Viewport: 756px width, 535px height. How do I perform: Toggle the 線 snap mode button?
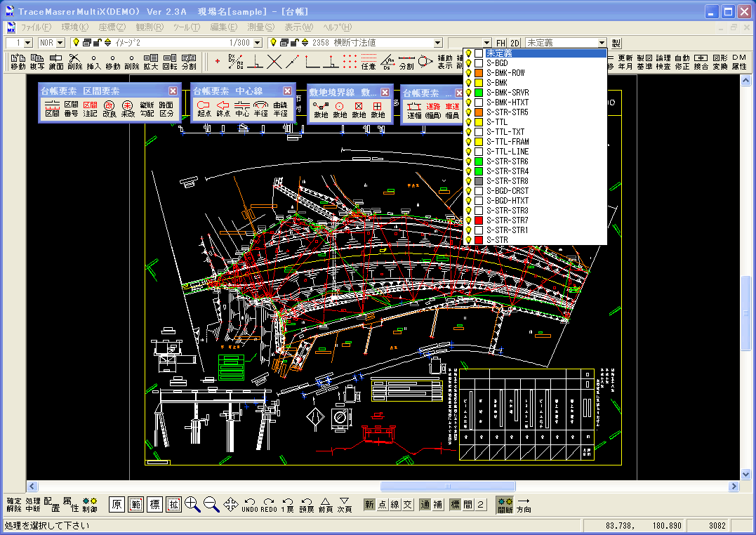[x=395, y=505]
